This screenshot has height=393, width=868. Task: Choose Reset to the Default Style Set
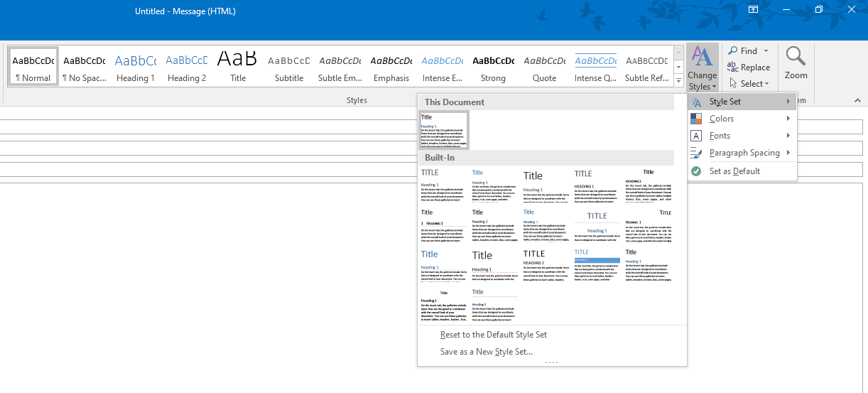pos(494,335)
